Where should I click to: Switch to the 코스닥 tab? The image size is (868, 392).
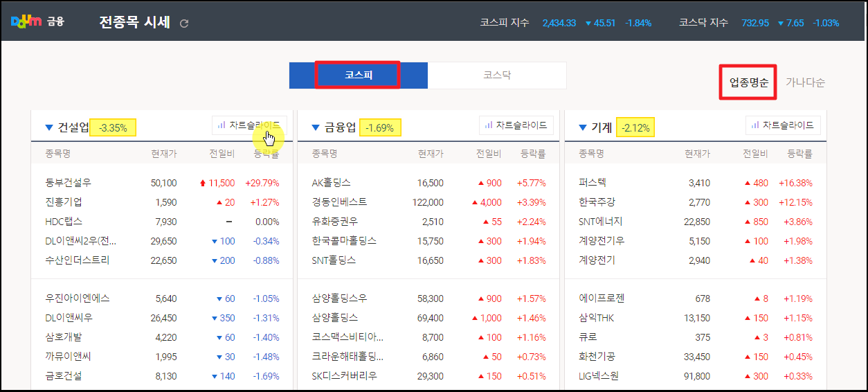pos(497,75)
